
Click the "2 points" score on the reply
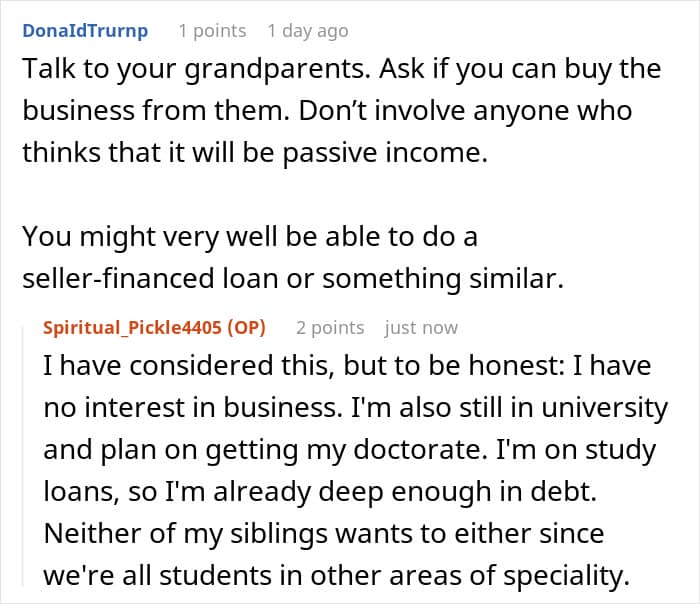coord(330,327)
